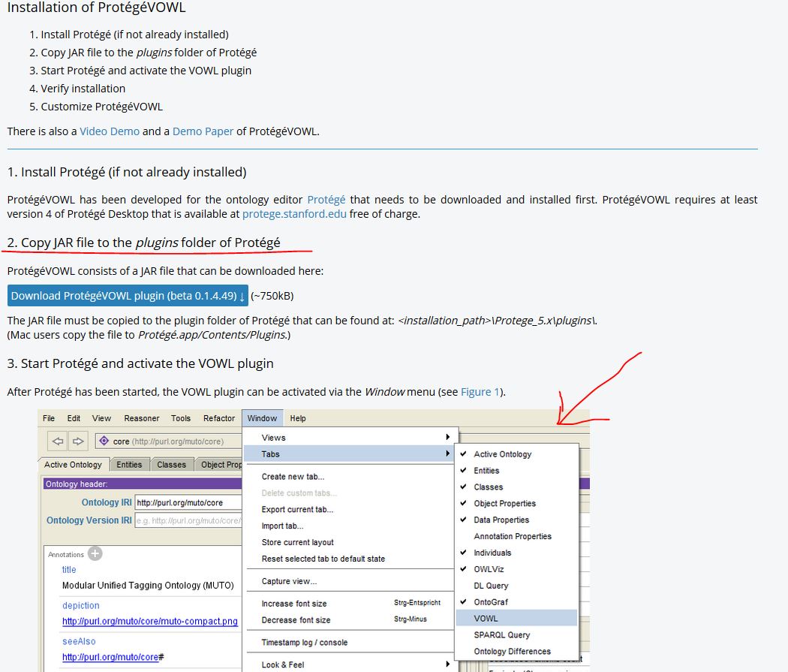Click the Ontology IRI input field
Image resolution: width=788 pixels, height=672 pixels.
click(x=188, y=502)
